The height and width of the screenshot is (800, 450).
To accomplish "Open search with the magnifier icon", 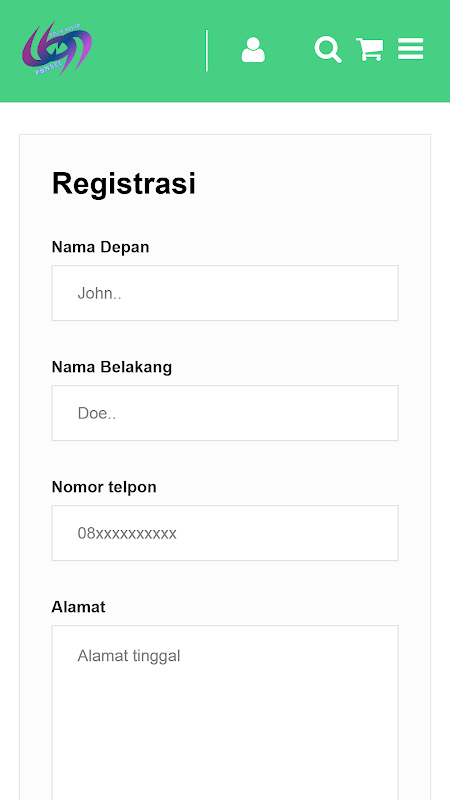I will click(328, 49).
